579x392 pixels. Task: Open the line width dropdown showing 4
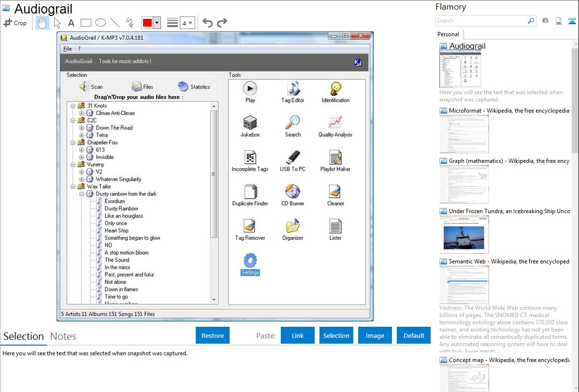(187, 23)
